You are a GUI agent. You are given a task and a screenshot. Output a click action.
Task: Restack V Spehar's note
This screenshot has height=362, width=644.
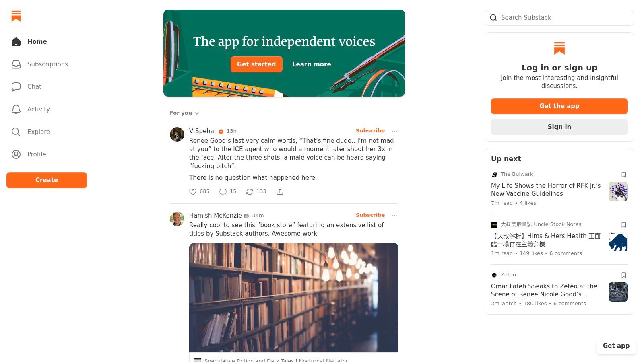(250, 192)
